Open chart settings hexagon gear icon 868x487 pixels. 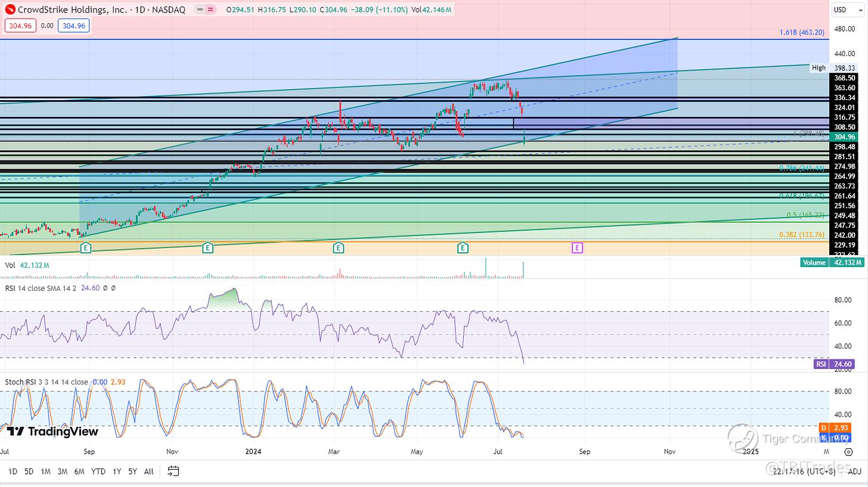[x=849, y=452]
